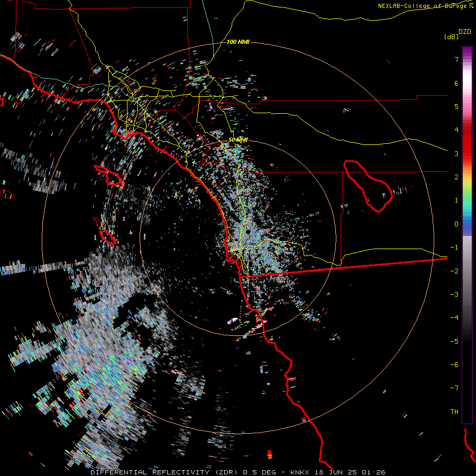Click the 0 value on color scale
This screenshot has height=476, width=476.
pos(456,224)
